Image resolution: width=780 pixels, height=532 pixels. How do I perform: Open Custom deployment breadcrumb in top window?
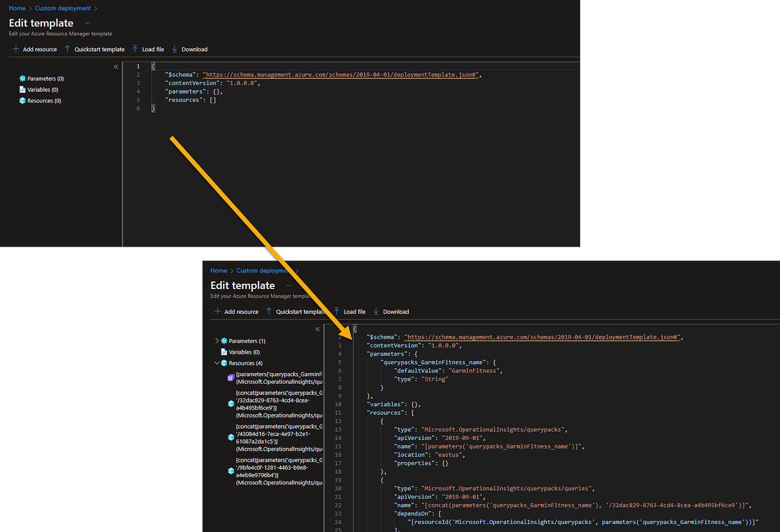pyautogui.click(x=63, y=8)
